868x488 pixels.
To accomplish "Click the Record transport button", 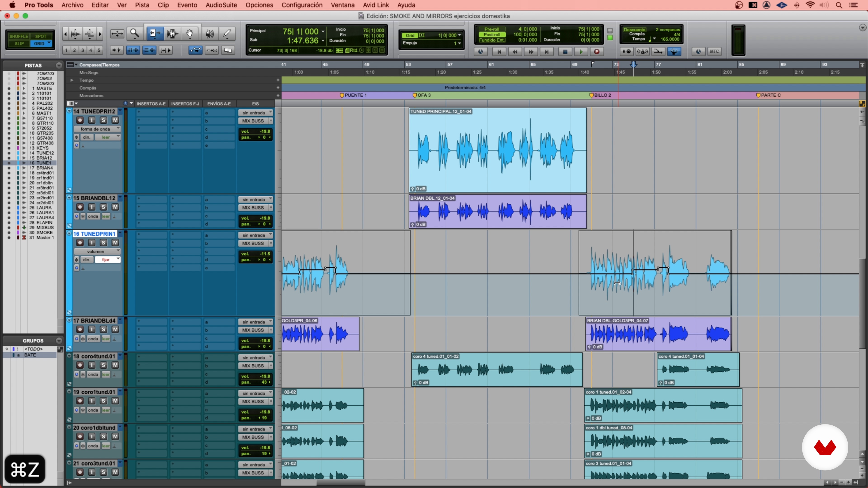I will click(597, 52).
